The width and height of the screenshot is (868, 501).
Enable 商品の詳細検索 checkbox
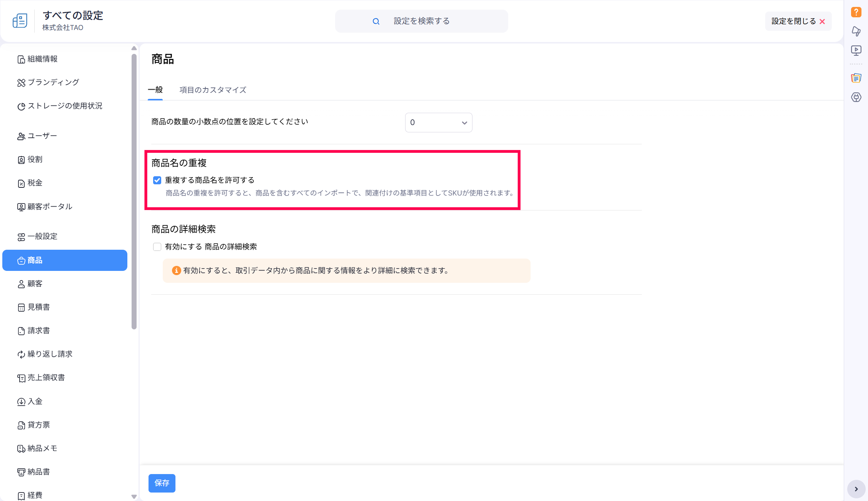click(157, 247)
